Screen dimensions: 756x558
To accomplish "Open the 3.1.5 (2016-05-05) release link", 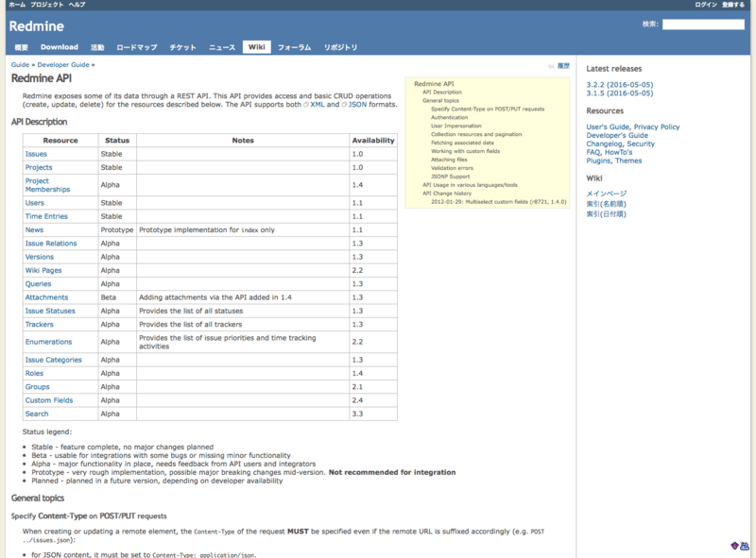I will pyautogui.click(x=620, y=93).
